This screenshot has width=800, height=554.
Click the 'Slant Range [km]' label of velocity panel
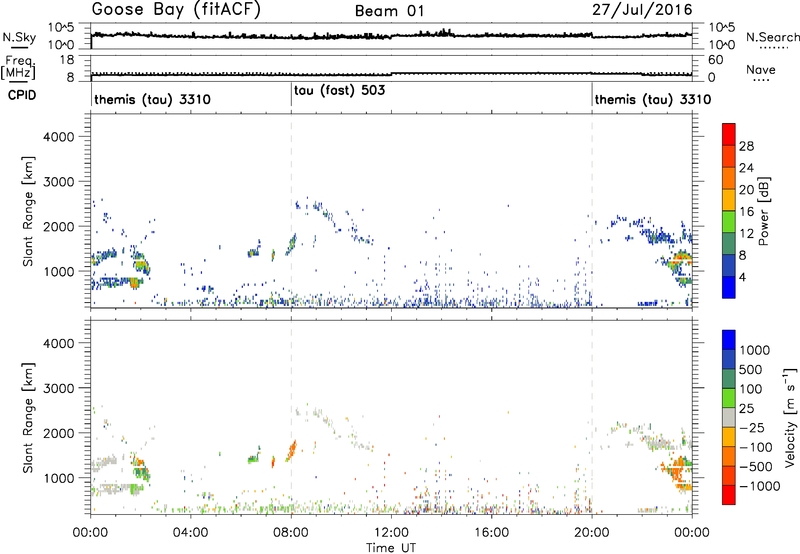(x=28, y=418)
